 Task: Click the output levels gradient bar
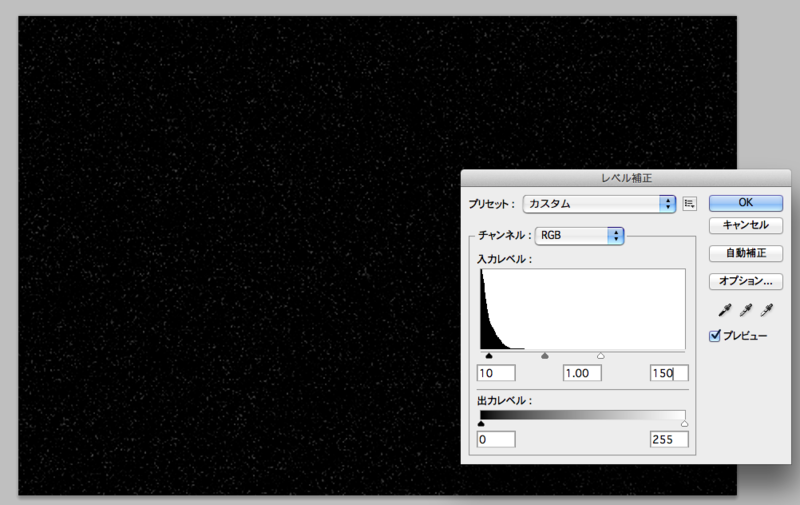pyautogui.click(x=583, y=415)
